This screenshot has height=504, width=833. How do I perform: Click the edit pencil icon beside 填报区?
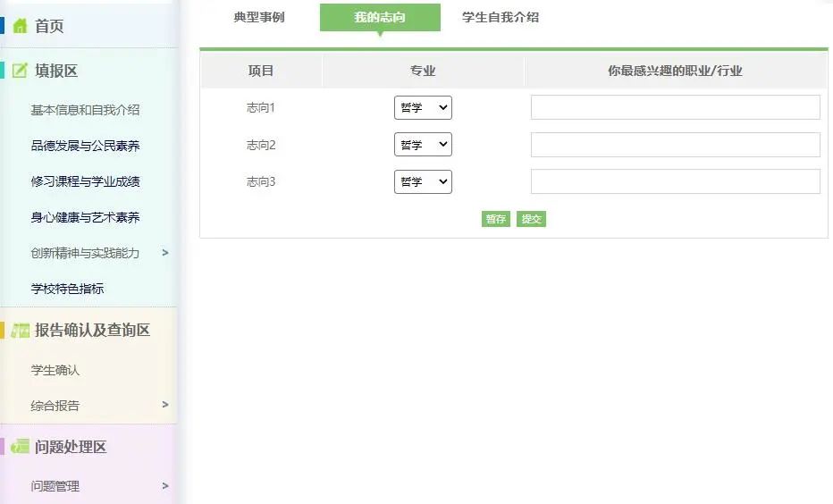tap(20, 70)
